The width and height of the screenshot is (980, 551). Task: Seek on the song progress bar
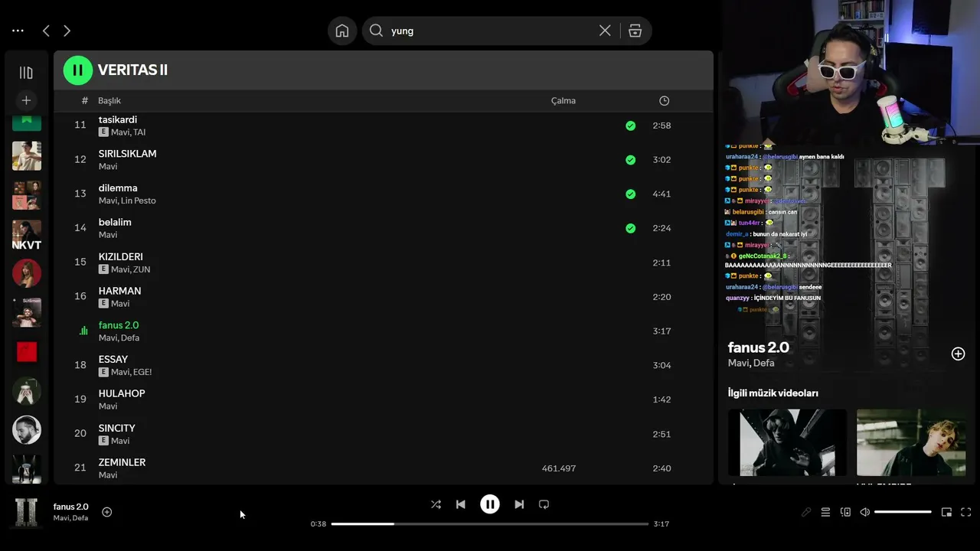coord(490,524)
